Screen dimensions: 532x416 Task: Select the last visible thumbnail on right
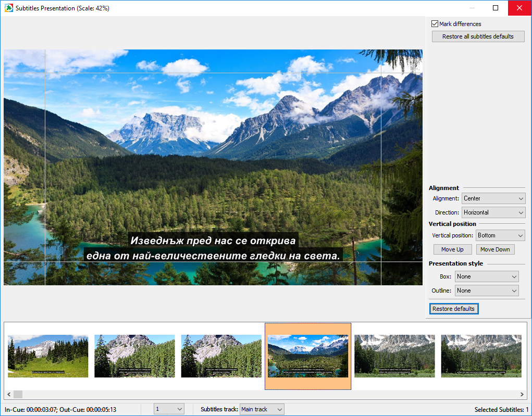pyautogui.click(x=481, y=356)
